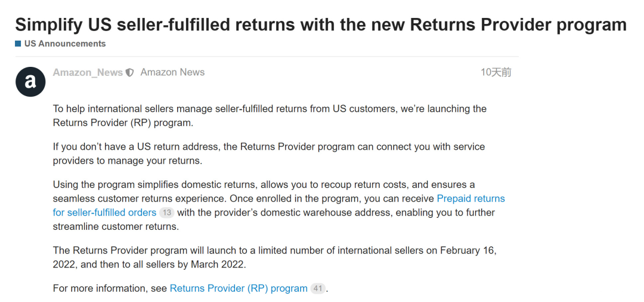
Task: Click the "13" click-count badge
Action: (x=167, y=213)
